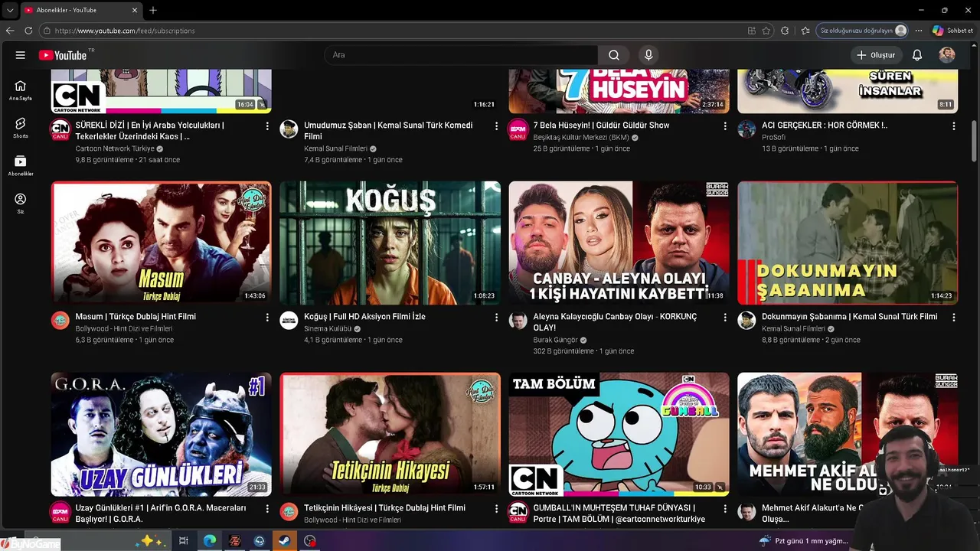Click the search magnifier button
The image size is (980, 551).
pos(613,55)
